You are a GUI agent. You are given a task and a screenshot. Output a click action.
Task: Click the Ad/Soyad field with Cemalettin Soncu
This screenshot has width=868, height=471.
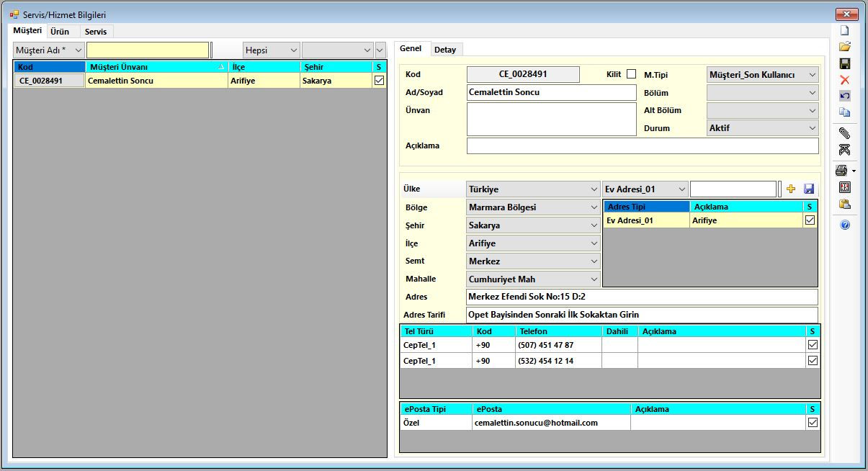coord(551,92)
